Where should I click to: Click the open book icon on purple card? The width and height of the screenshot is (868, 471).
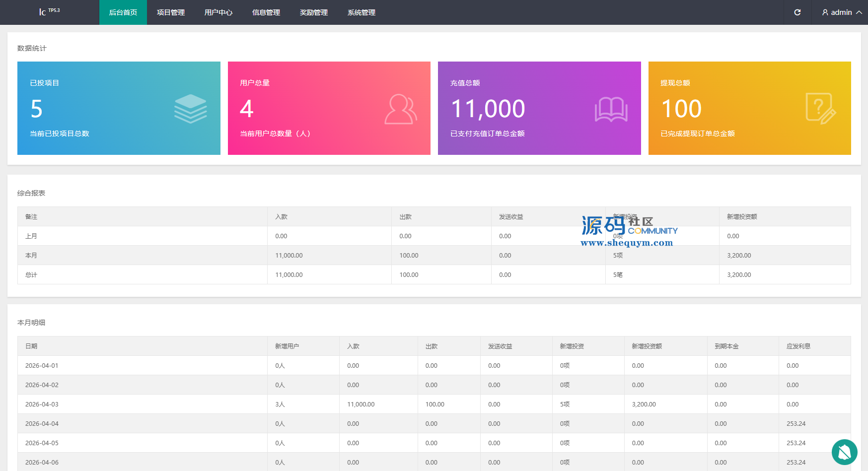611,110
